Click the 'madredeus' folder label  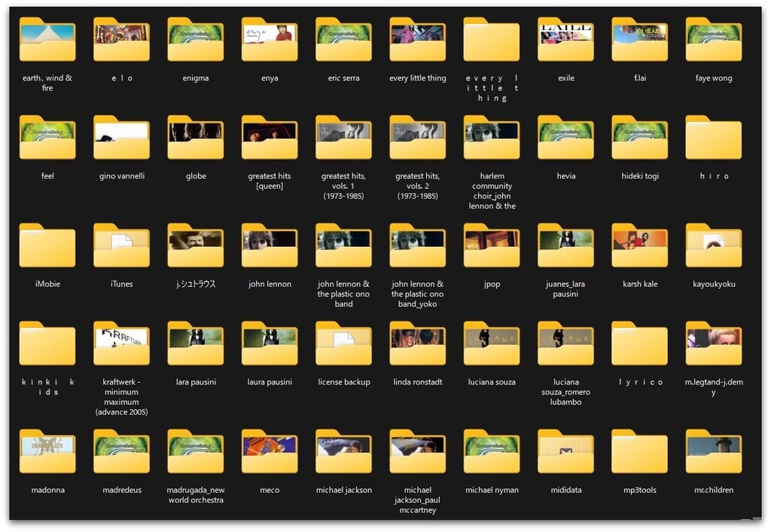coord(122,490)
